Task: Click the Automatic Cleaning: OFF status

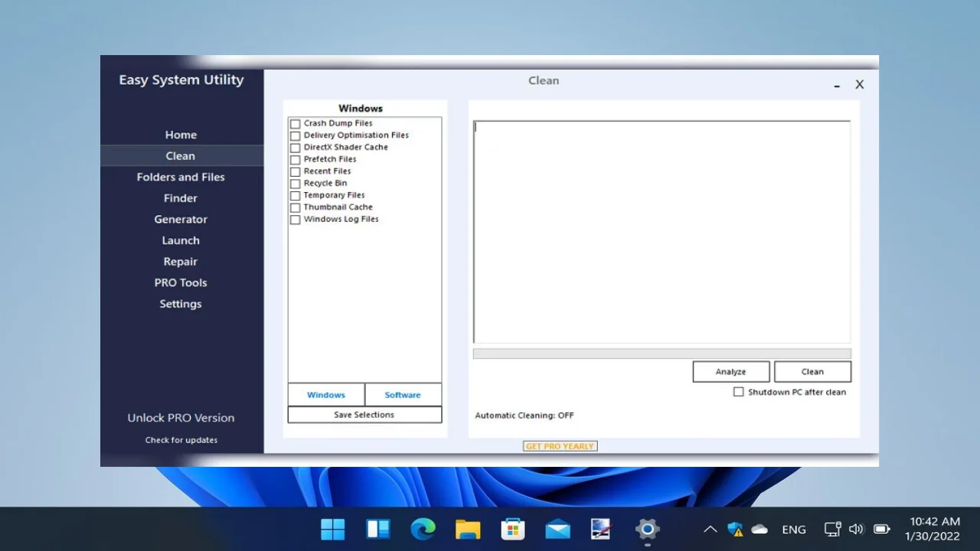Action: coord(524,416)
